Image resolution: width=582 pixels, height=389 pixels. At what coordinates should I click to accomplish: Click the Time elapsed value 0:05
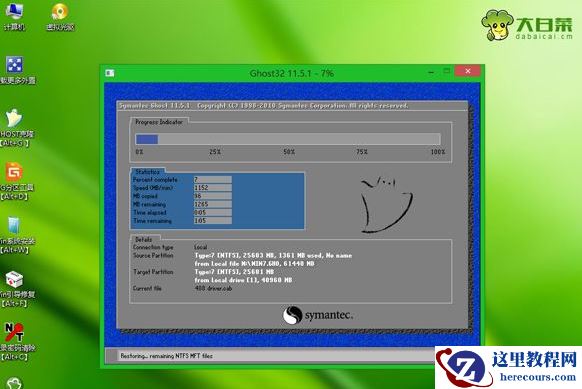coord(213,212)
